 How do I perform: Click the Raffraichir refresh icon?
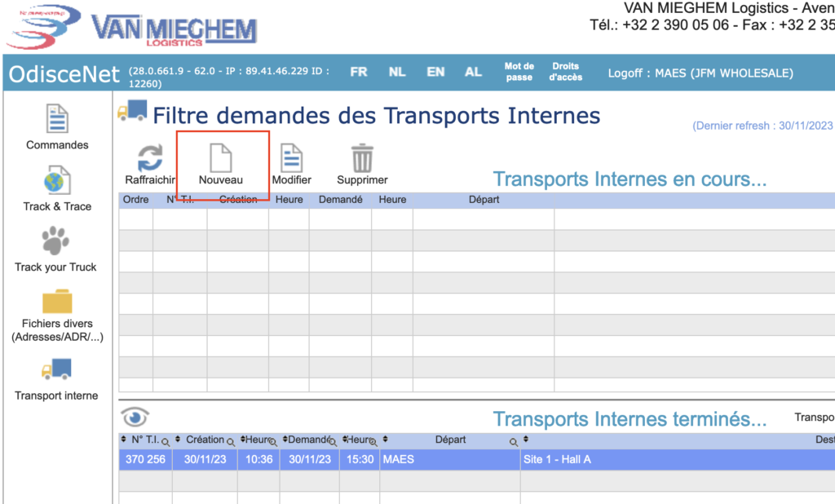(x=149, y=157)
